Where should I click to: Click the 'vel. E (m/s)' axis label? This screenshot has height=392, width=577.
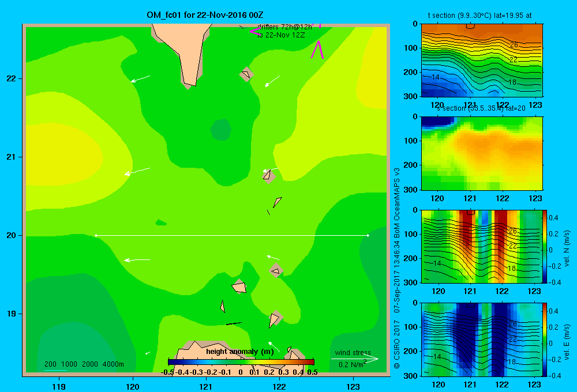[567, 341]
